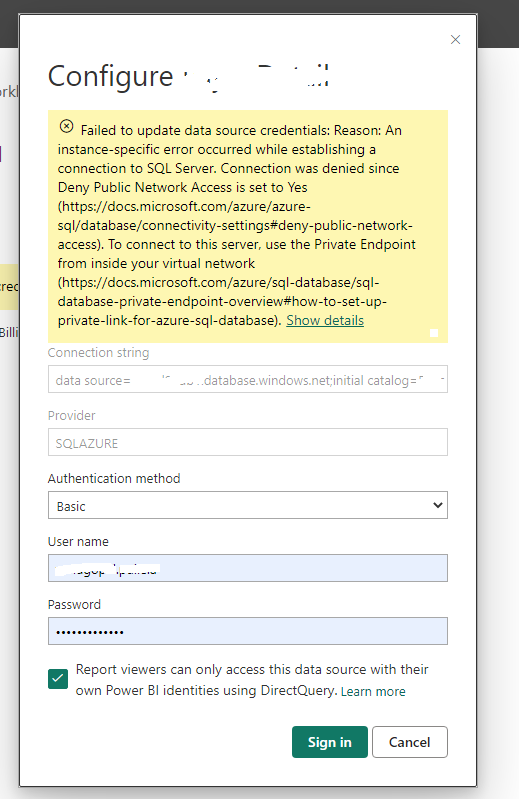The image size is (519, 799).
Task: Click the User name input field
Action: pyautogui.click(x=248, y=568)
